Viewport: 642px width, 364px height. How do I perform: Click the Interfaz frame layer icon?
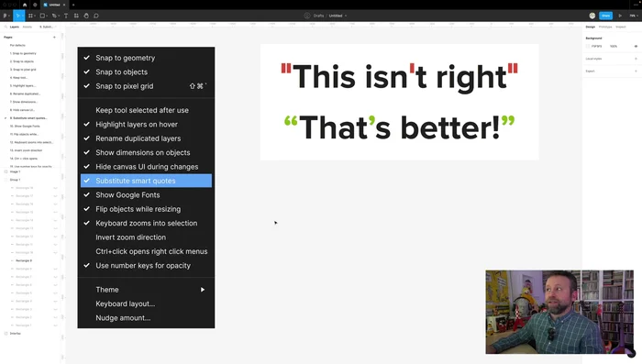point(6,334)
